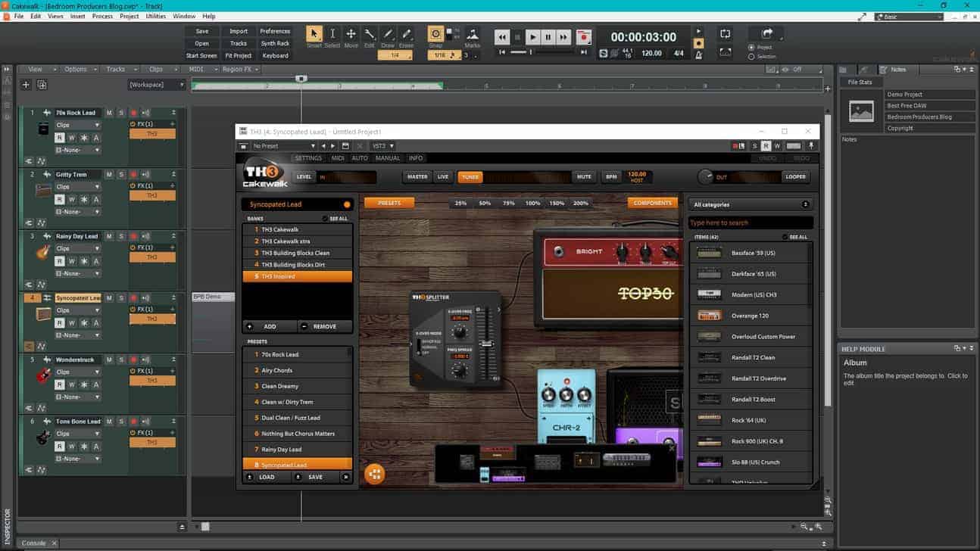Click the Play transport button

click(532, 36)
